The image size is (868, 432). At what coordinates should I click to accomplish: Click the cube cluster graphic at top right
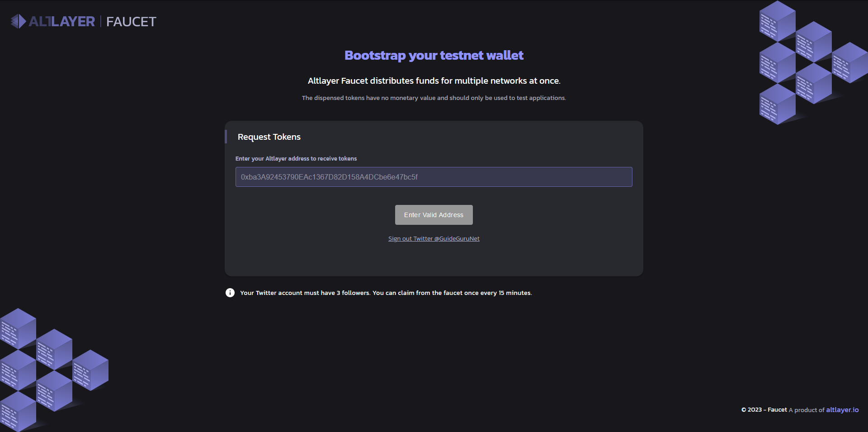click(x=809, y=63)
